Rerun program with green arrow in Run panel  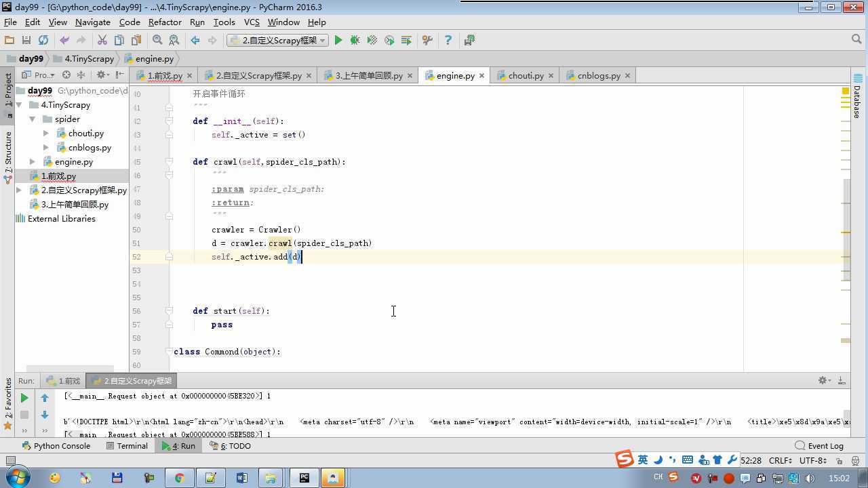tap(24, 398)
